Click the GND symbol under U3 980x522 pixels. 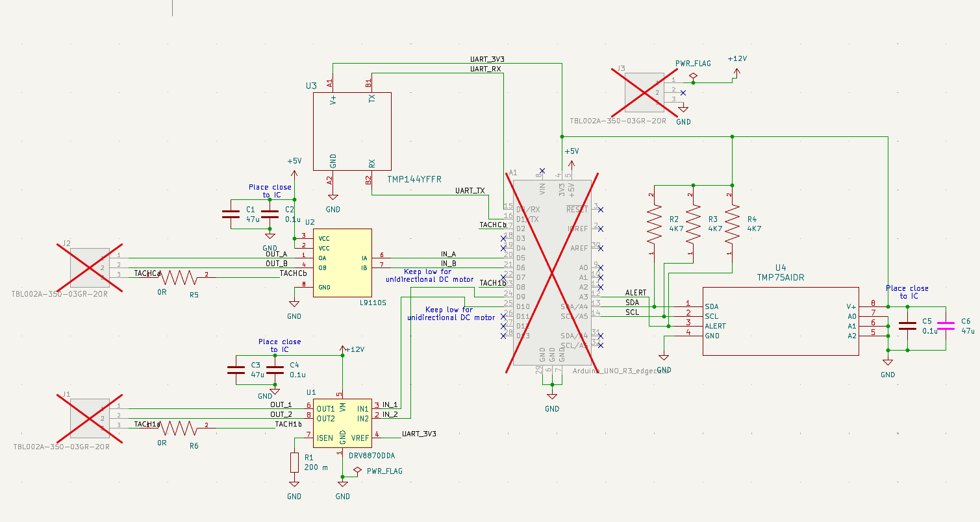coord(333,198)
